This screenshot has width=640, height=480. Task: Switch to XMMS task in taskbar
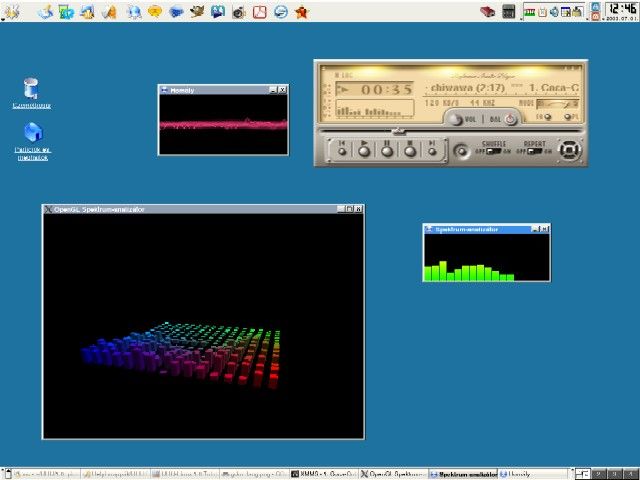pyautogui.click(x=324, y=474)
